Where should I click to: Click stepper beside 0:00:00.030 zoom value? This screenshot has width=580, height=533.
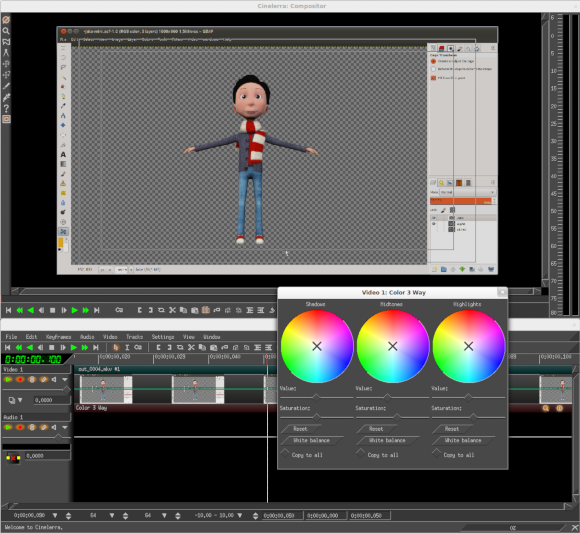[x=68, y=516]
